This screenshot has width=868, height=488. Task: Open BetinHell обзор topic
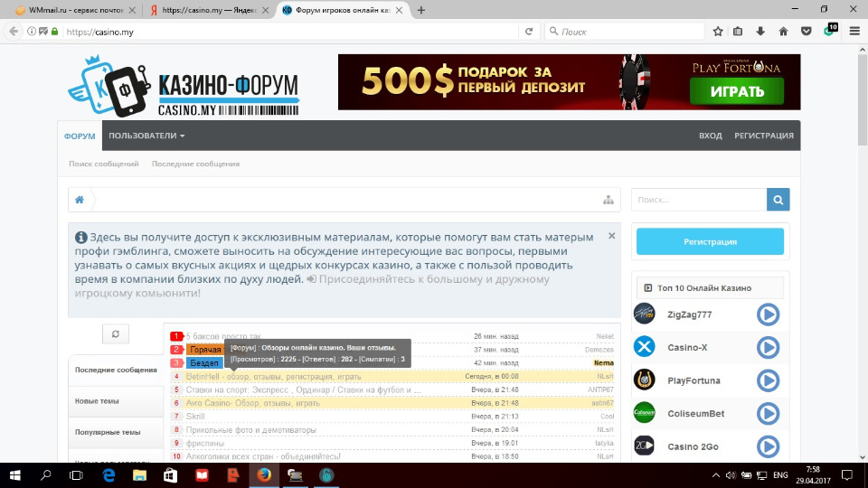tap(273, 376)
